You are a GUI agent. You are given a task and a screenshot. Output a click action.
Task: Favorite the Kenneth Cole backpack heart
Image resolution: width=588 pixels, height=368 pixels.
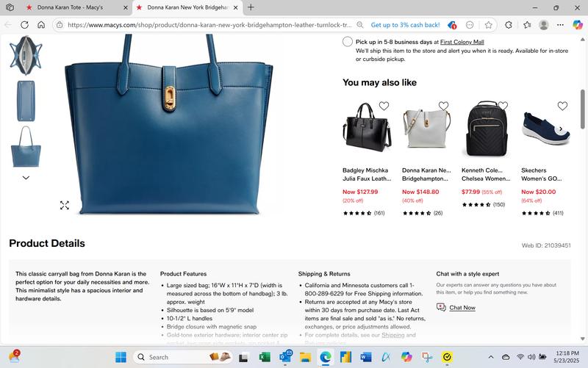(x=503, y=106)
